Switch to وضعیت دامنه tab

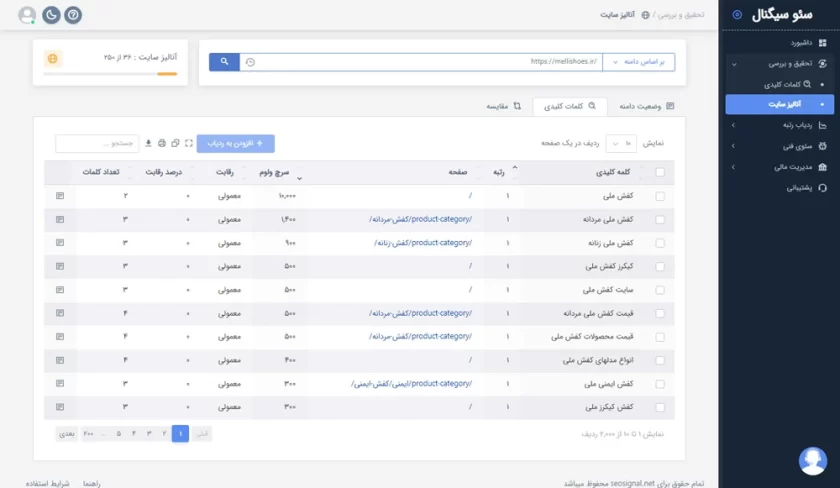click(x=646, y=106)
